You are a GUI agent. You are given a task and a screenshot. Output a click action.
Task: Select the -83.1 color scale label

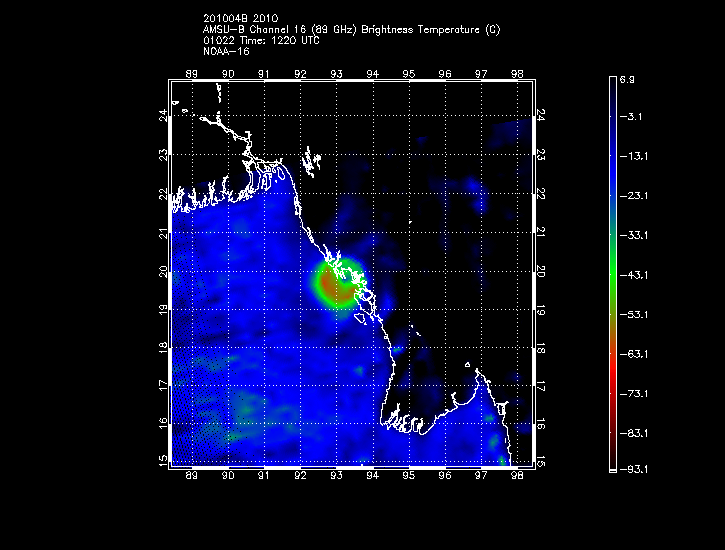pos(633,434)
